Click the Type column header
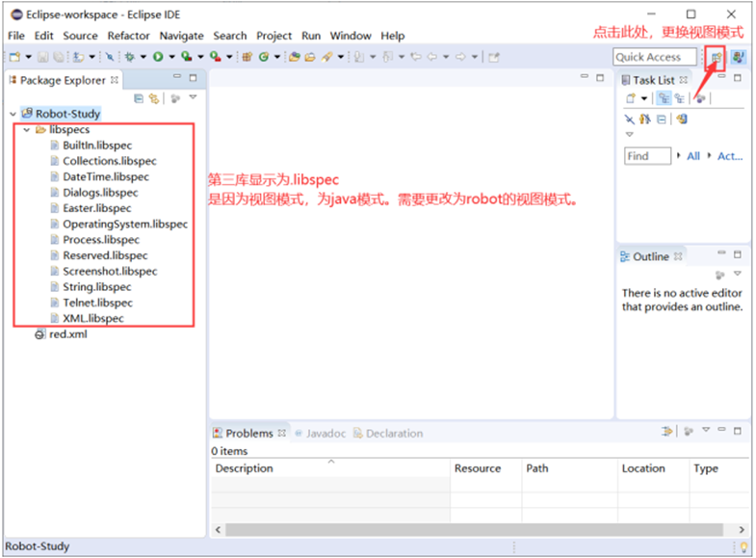Screen dimensions: 756x558 pyautogui.click(x=719, y=468)
